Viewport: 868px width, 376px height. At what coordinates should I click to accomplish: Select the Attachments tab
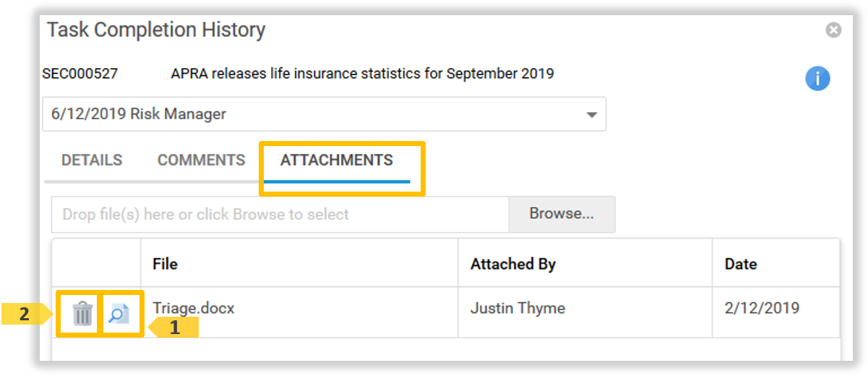point(337,161)
